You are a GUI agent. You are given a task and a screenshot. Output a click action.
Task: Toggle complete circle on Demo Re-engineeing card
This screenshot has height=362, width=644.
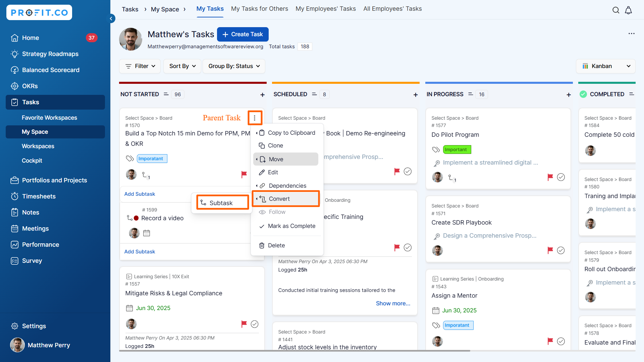(408, 171)
